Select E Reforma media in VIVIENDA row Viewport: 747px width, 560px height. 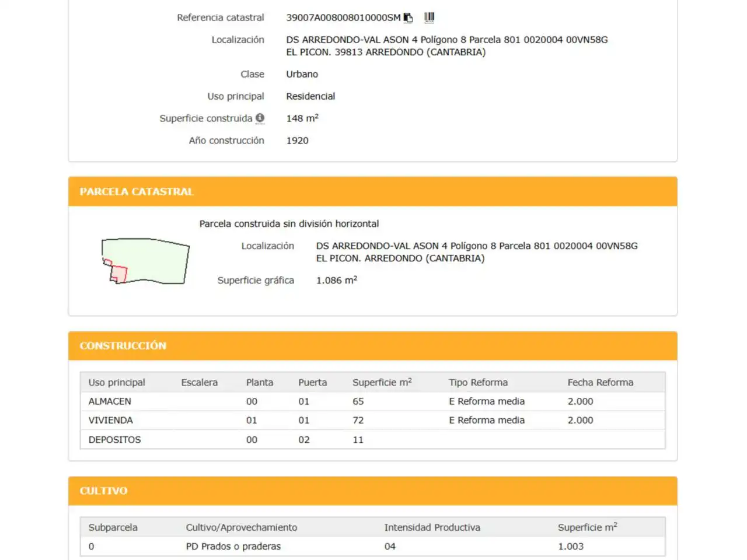click(487, 420)
